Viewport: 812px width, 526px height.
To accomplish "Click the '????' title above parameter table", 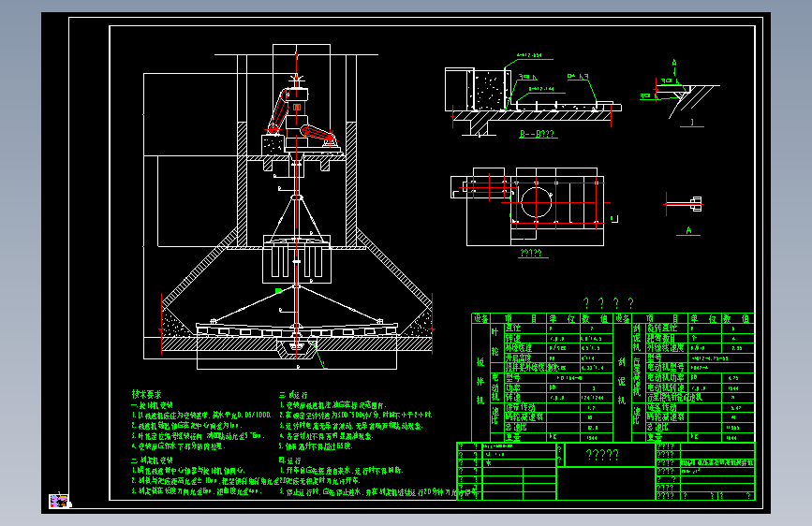I will [x=608, y=303].
